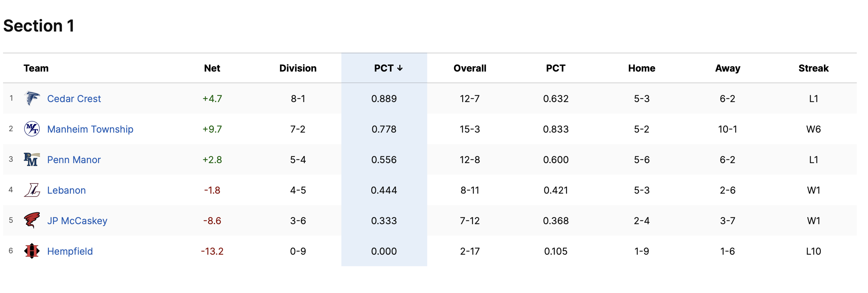Click the Manheim Township MT logo
Image resolution: width=868 pixels, height=293 pixels.
point(32,129)
